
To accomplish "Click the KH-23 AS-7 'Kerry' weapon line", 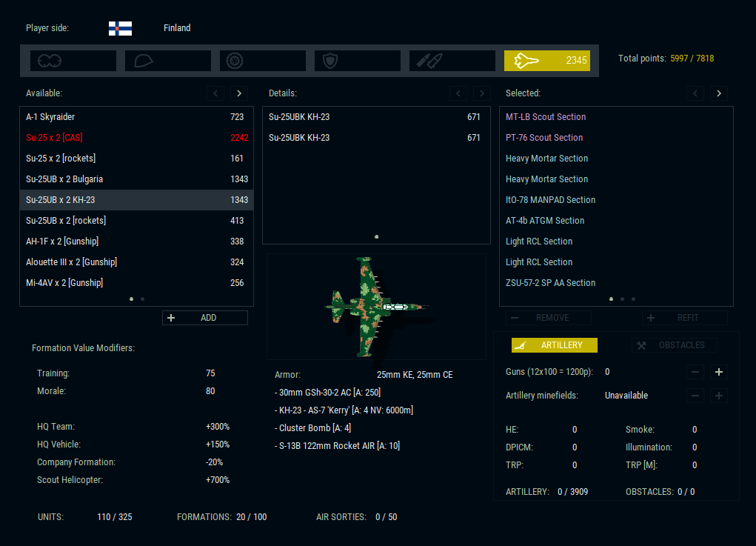I will coord(344,410).
